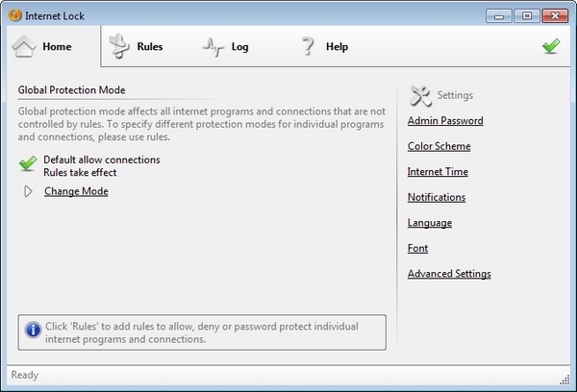Click the window resize grip in status bar

pos(565,380)
